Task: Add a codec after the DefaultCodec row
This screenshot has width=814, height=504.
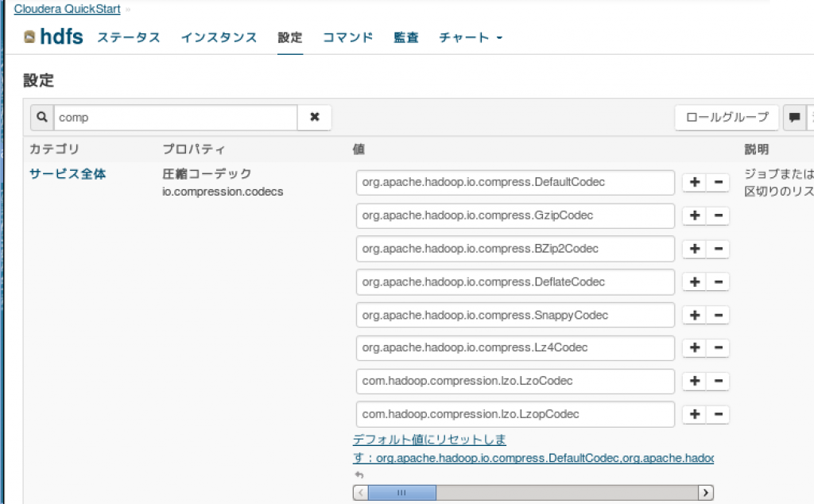Action: [x=695, y=182]
